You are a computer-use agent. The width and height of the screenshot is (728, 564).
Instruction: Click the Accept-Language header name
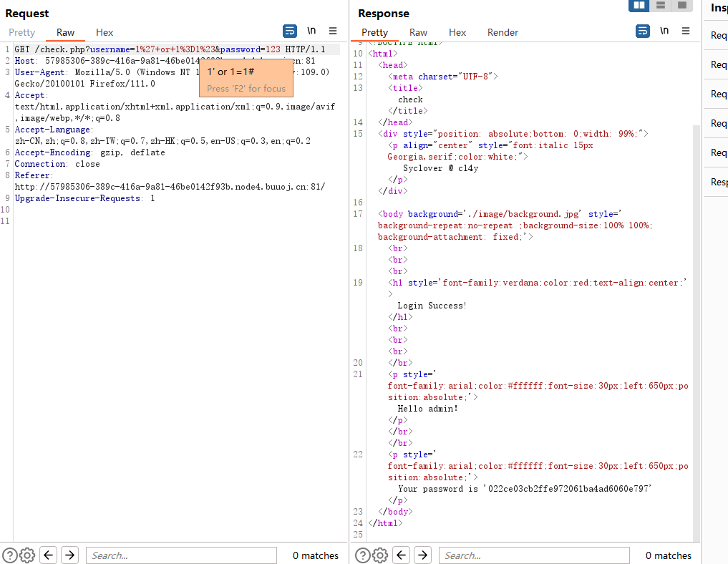pos(52,130)
